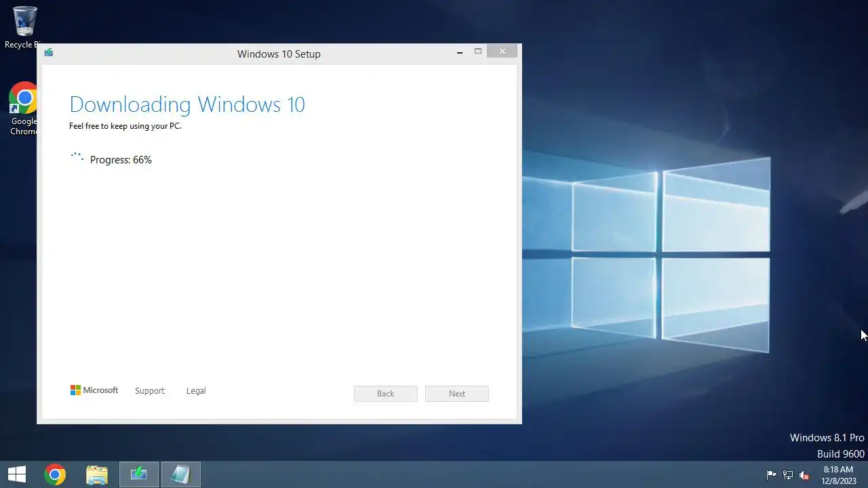Click 'Feel free to keep using your PC.'
The width and height of the screenshot is (868, 488).
[125, 126]
